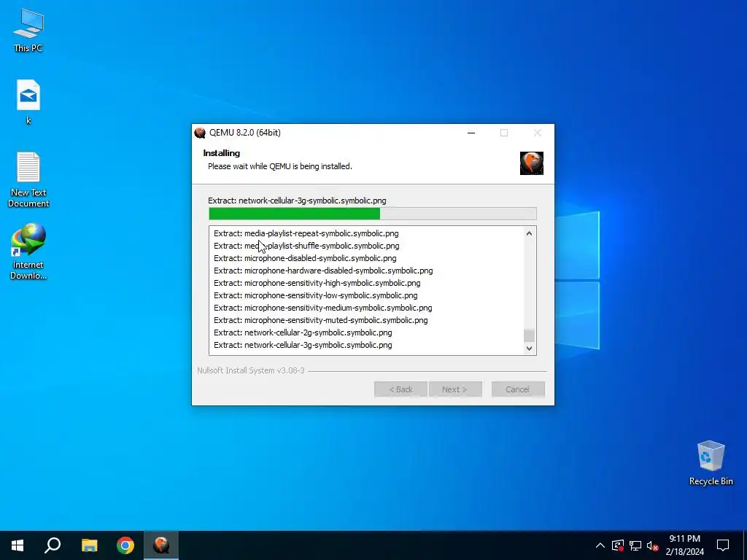Open network status tray icon
747x560 pixels.
click(635, 545)
